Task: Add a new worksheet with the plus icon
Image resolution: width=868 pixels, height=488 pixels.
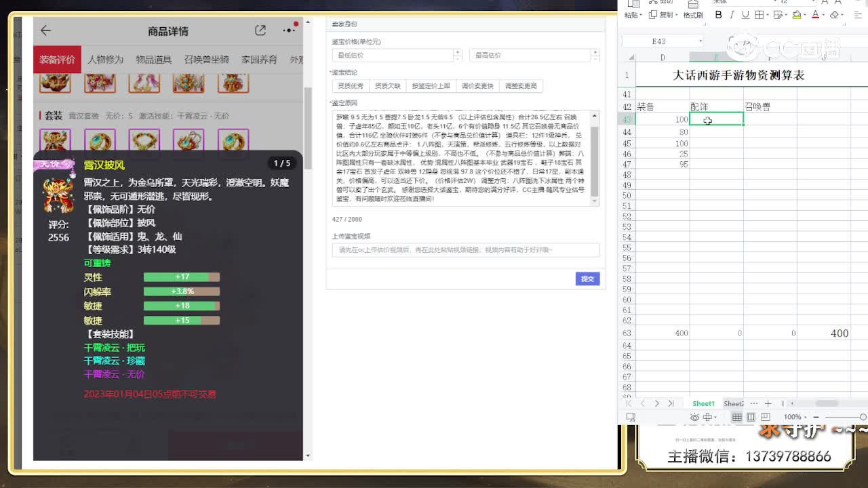Action: pos(768,404)
